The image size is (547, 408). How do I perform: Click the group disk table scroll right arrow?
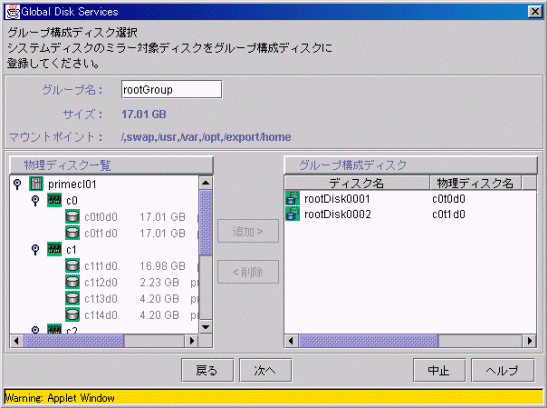click(x=530, y=341)
